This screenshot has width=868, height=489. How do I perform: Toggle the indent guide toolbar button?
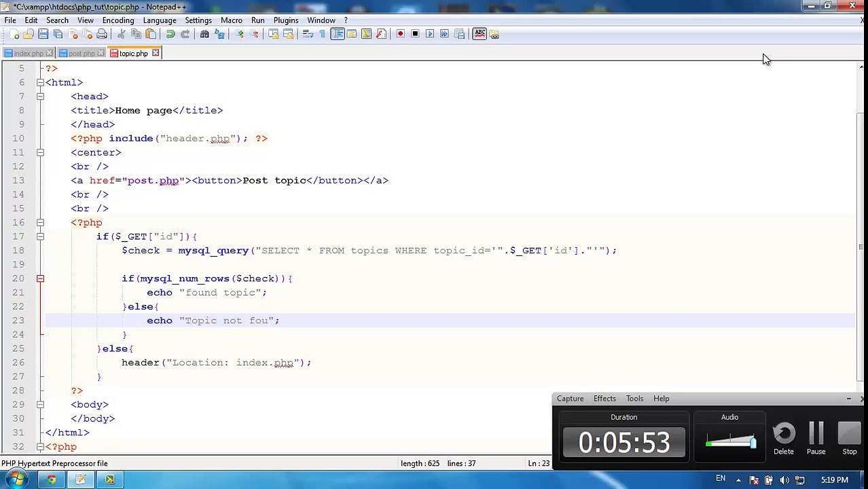[338, 34]
